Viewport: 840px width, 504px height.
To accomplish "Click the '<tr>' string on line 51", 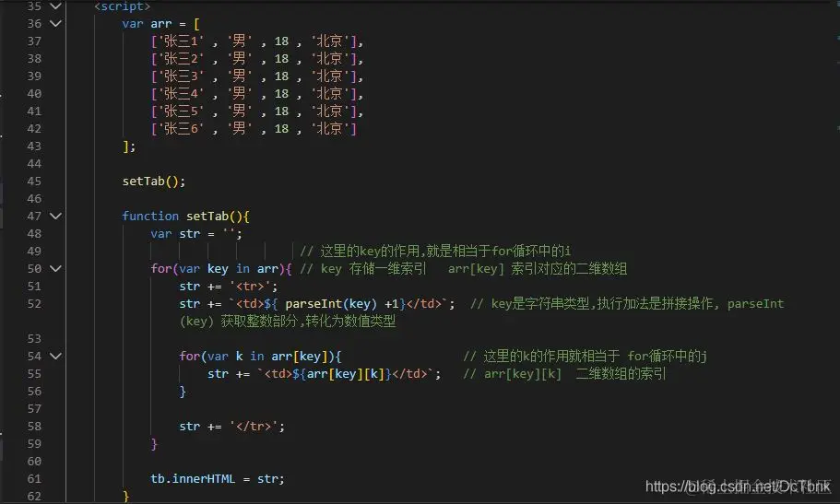I will click(x=250, y=286).
